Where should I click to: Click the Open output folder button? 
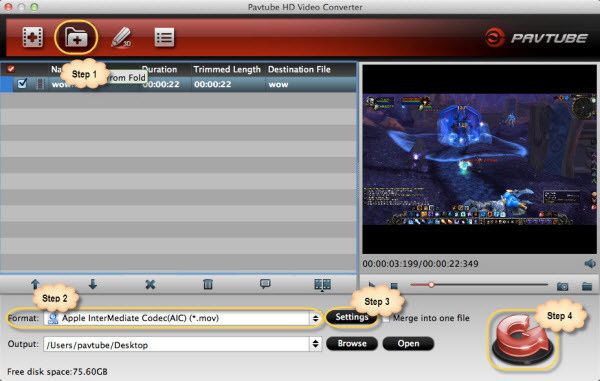(x=408, y=344)
